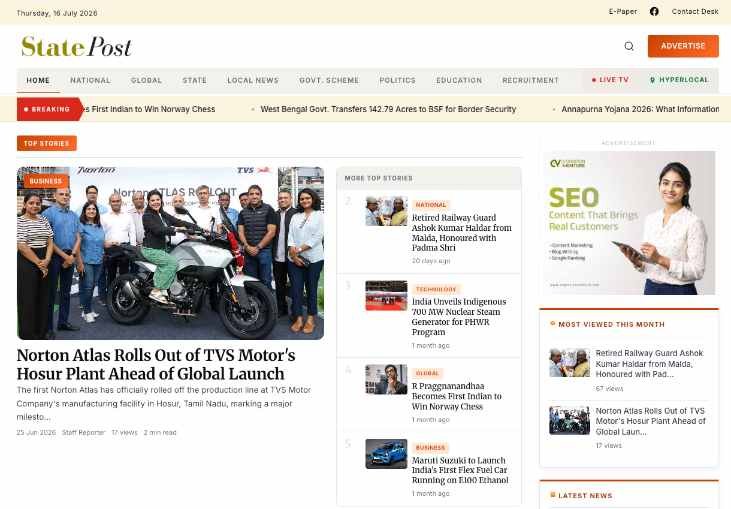Open India Unveils Indigenous 700 MW story
This screenshot has height=509, width=731.
(x=459, y=317)
